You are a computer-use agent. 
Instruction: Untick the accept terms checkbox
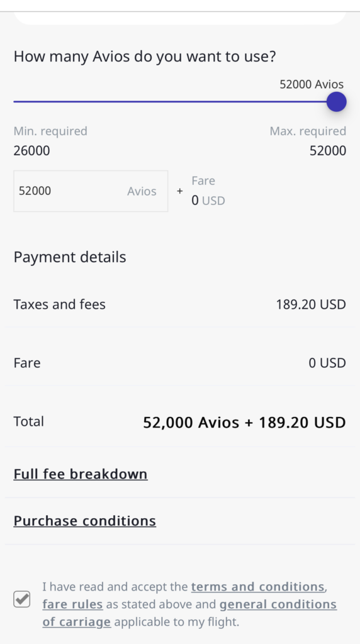point(22,599)
